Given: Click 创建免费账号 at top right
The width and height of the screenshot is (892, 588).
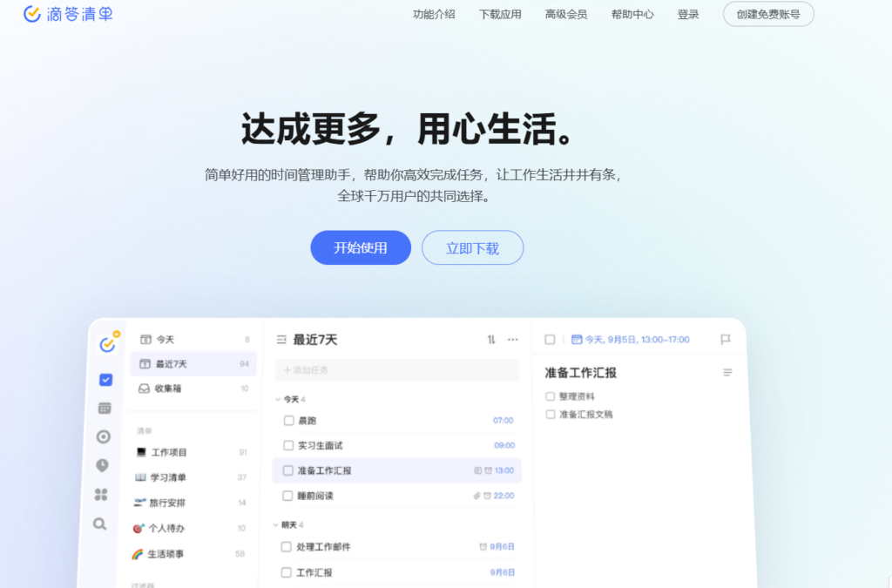Looking at the screenshot, I should (767, 14).
